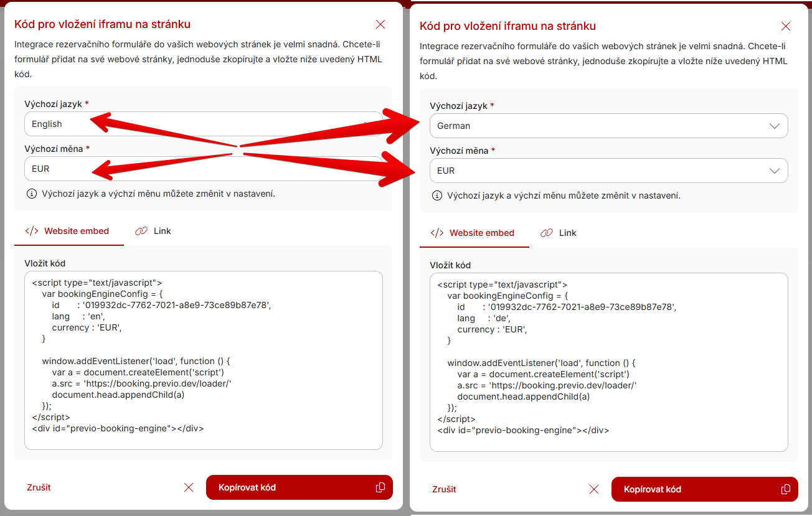Open the language dropdown showing English
Image resolution: width=812 pixels, height=516 pixels.
204,124
